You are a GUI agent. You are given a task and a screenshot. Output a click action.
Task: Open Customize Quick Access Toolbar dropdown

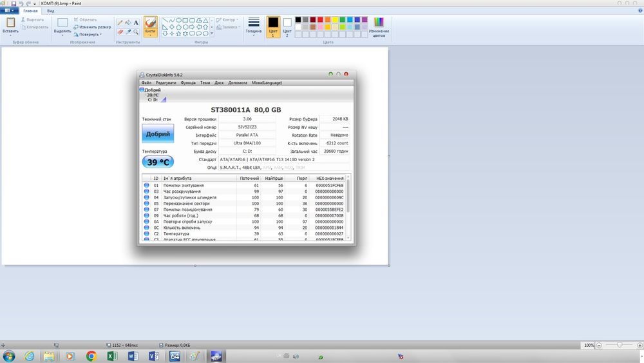35,4
